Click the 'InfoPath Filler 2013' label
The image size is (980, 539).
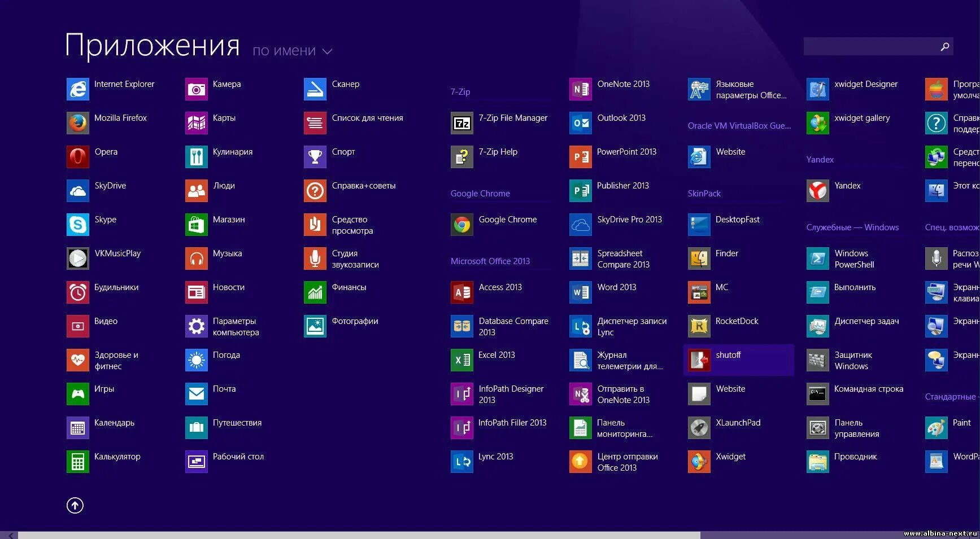coord(512,423)
